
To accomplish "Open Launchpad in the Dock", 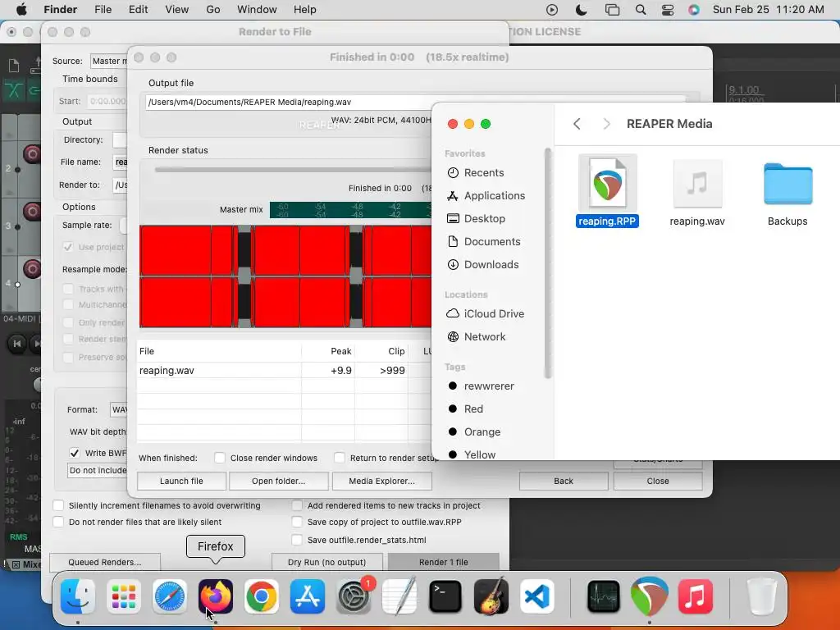I will point(124,596).
